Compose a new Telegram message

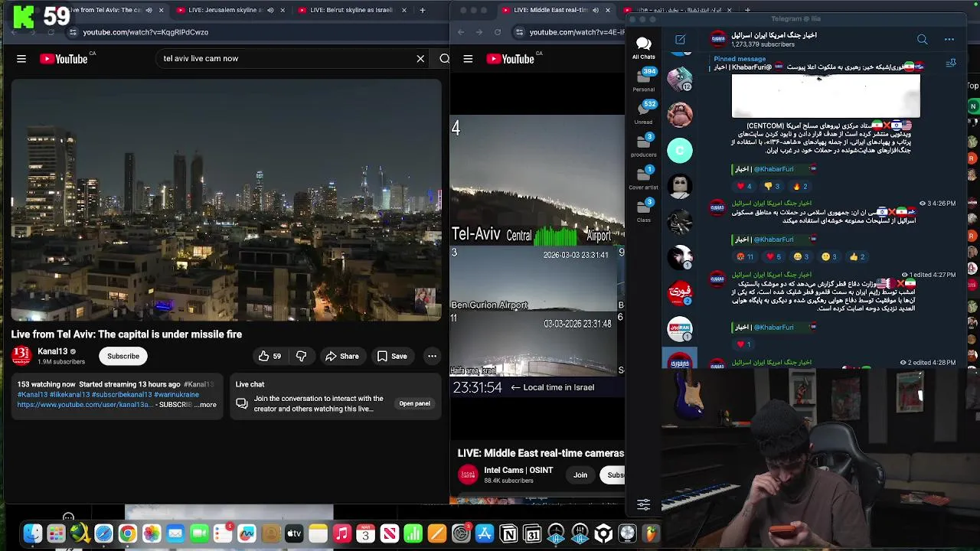[680, 39]
